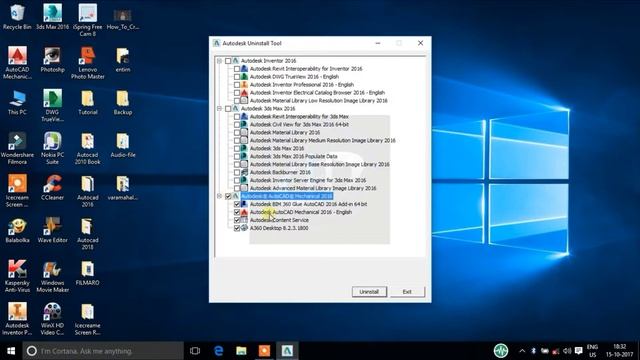Click the Exit button
Viewport: 640px width, 360px height.
point(407,292)
